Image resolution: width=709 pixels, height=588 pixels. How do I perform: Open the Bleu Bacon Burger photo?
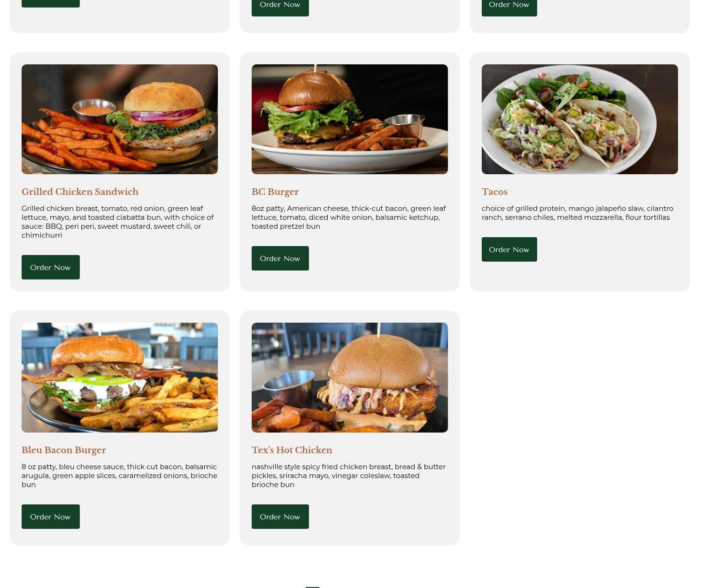(x=120, y=378)
